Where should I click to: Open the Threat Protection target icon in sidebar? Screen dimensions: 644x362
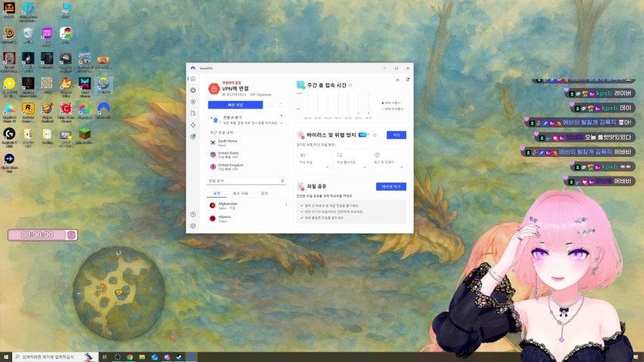[x=193, y=102]
